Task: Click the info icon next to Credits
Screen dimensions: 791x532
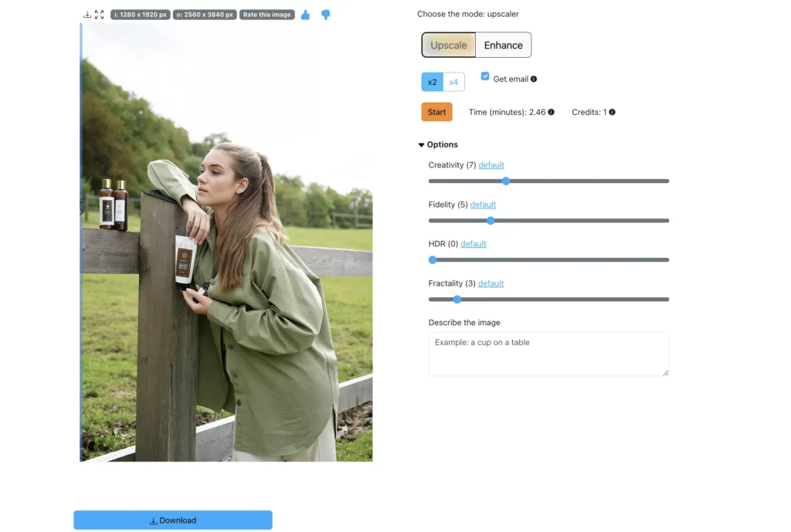Action: [611, 112]
